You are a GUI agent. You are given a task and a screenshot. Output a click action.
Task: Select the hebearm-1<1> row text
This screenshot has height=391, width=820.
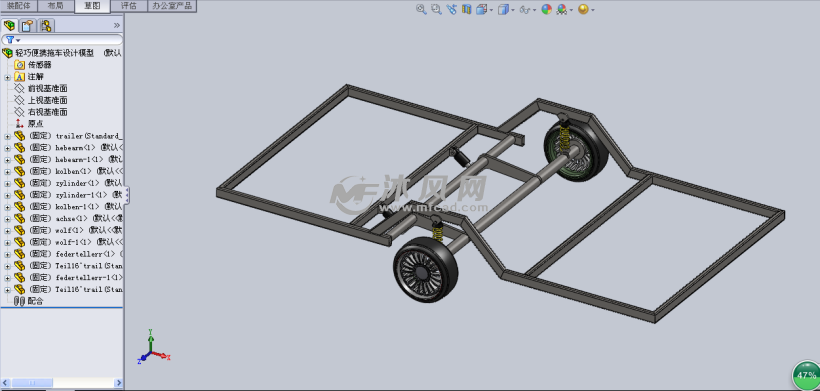(76, 159)
